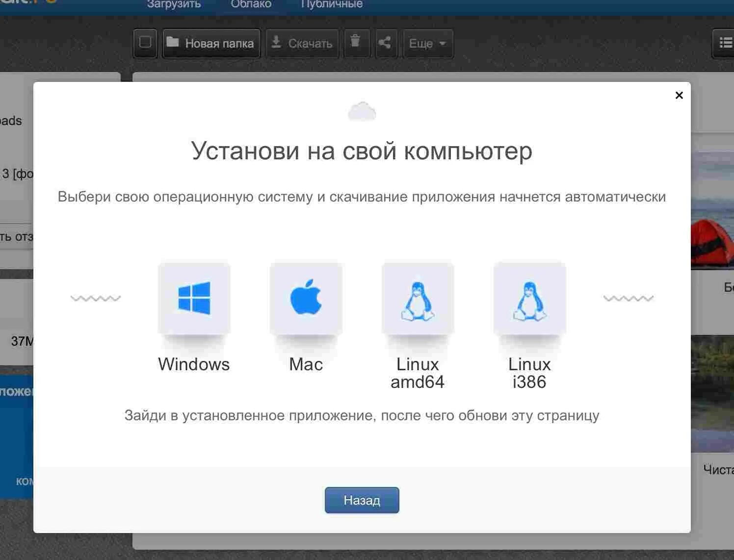The width and height of the screenshot is (734, 560).
Task: Open the Загрузить menu item
Action: click(x=174, y=4)
